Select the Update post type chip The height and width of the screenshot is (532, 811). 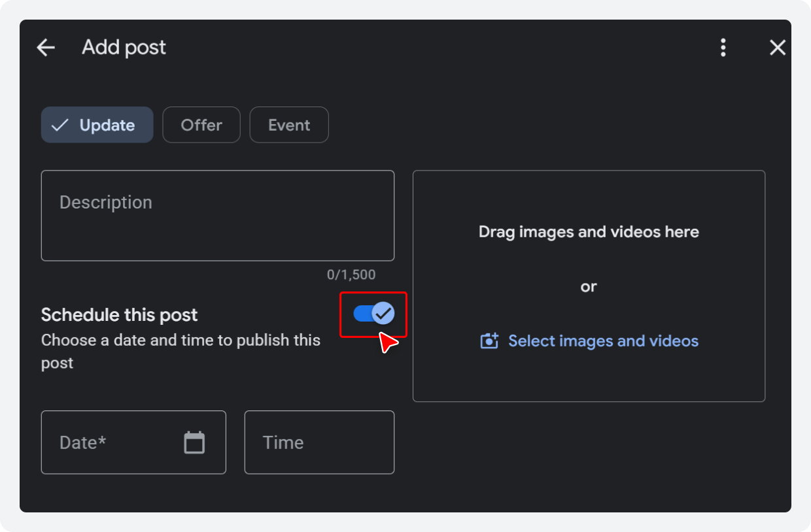coord(97,125)
